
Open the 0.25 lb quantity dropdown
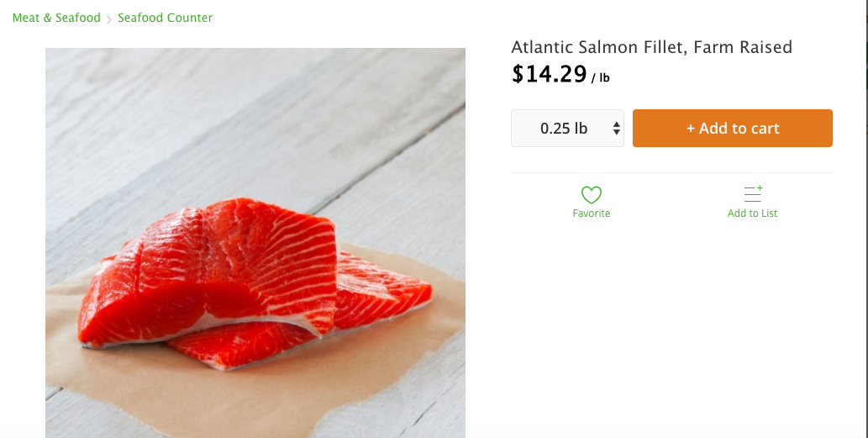(567, 129)
